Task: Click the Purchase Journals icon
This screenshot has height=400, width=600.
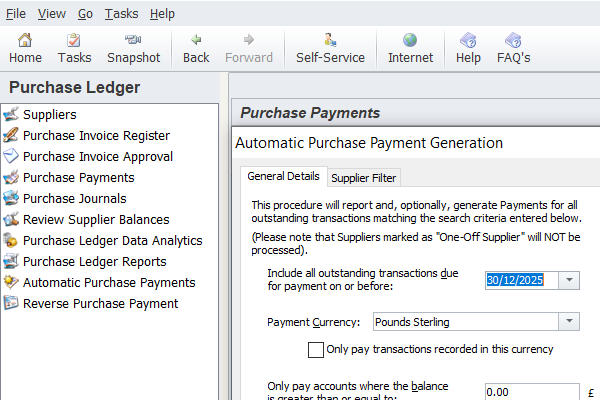Action: pyautogui.click(x=11, y=198)
